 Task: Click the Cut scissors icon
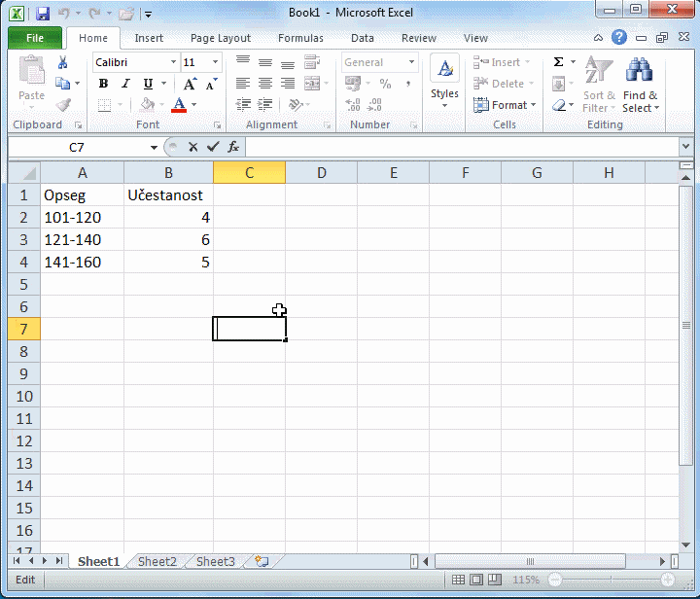click(63, 62)
